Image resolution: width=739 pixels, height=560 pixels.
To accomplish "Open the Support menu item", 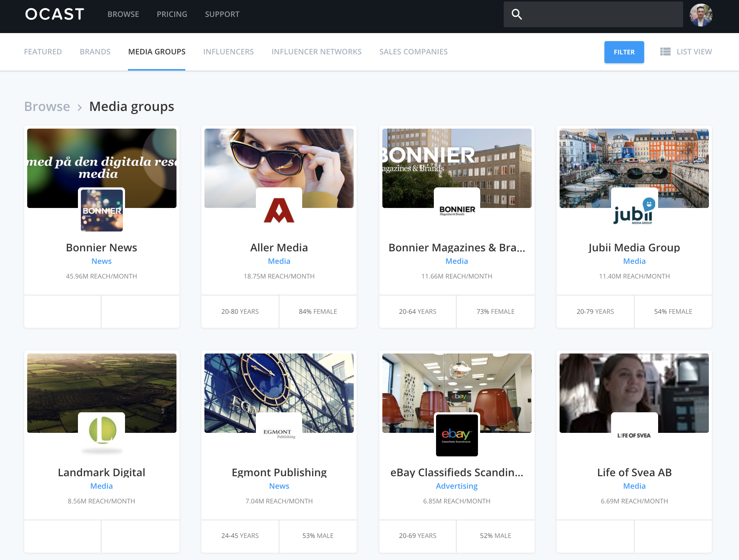I will pyautogui.click(x=222, y=14).
